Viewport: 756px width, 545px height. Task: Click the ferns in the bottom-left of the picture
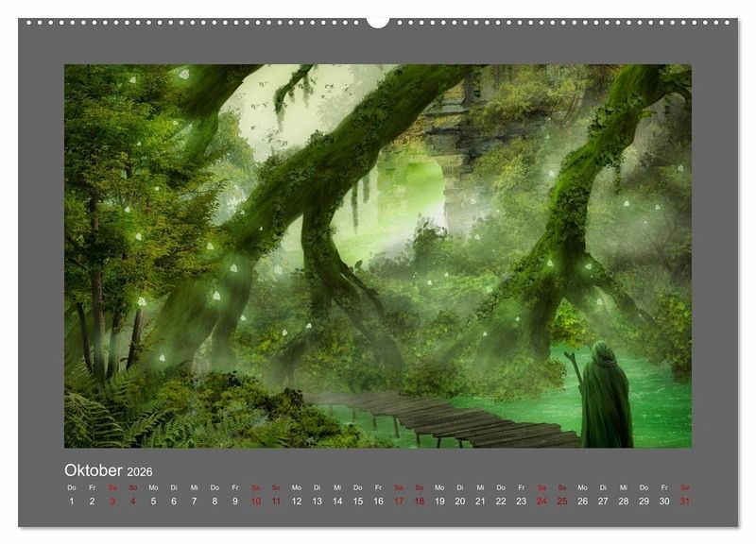(x=104, y=416)
